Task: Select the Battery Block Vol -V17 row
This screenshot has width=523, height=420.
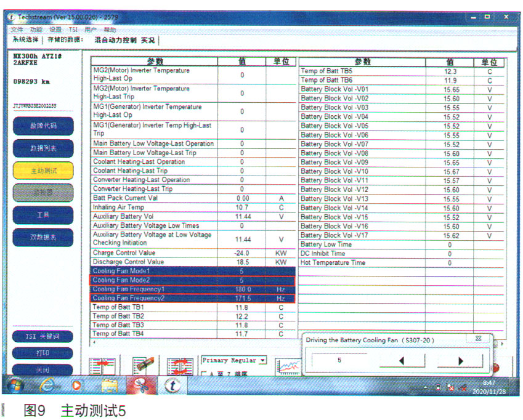Action: pyautogui.click(x=401, y=235)
